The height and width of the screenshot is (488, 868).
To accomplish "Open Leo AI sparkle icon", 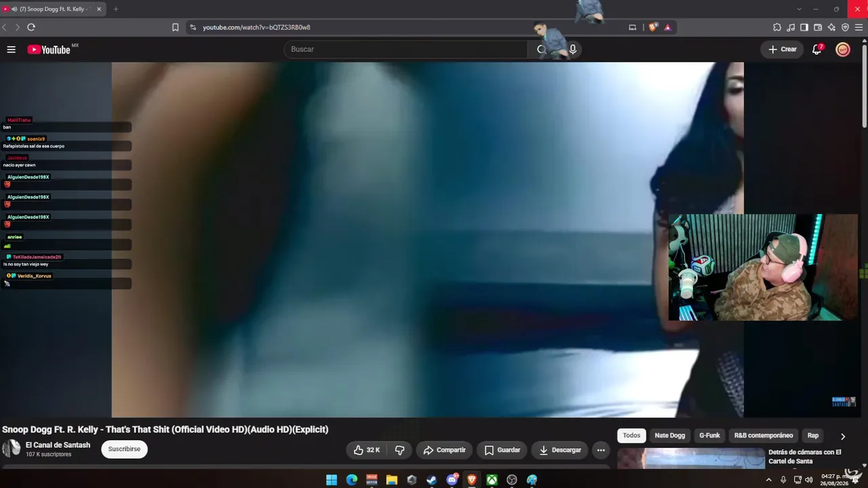I will (831, 27).
